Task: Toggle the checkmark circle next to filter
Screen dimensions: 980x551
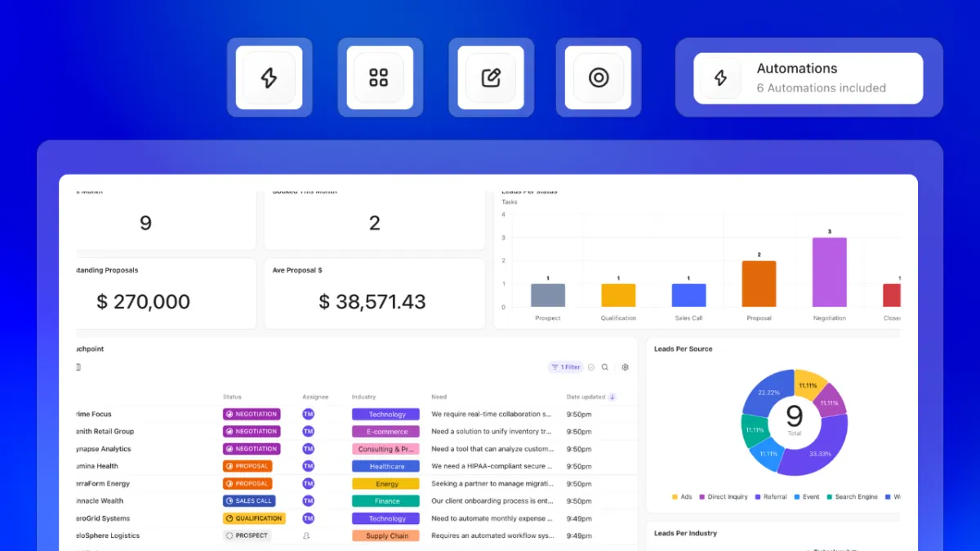Action: point(591,367)
